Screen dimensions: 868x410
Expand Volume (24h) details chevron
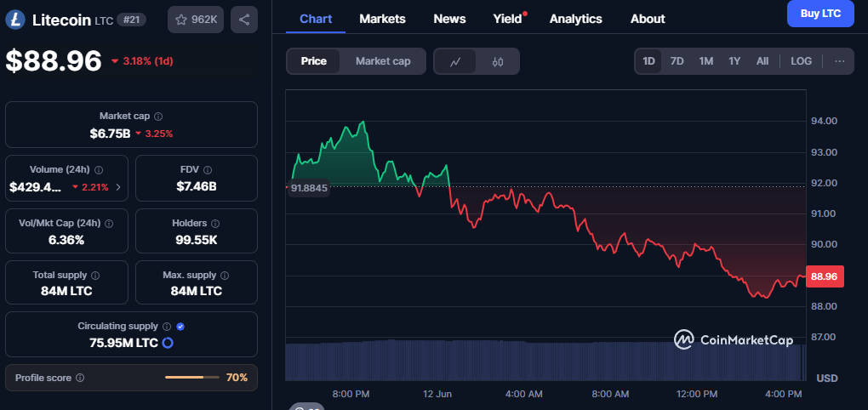[x=118, y=187]
